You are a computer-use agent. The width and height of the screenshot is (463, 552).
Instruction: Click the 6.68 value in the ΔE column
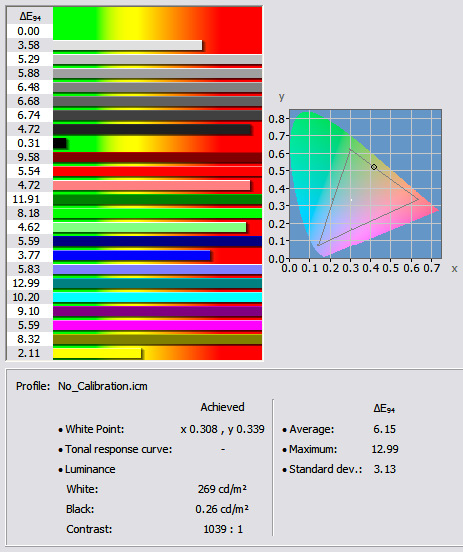29,101
